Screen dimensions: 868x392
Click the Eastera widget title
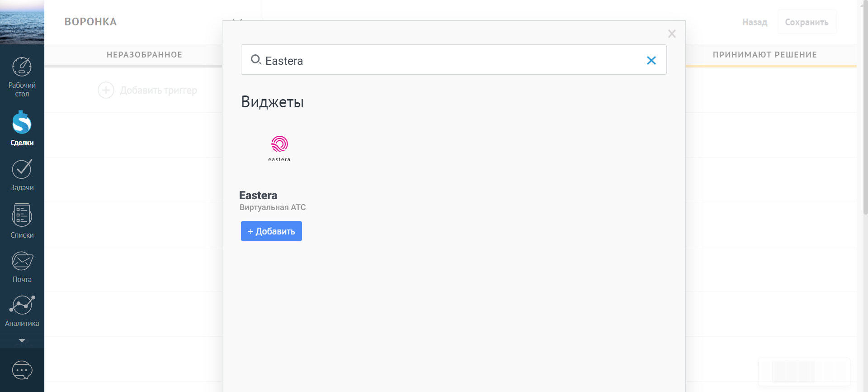coord(258,196)
